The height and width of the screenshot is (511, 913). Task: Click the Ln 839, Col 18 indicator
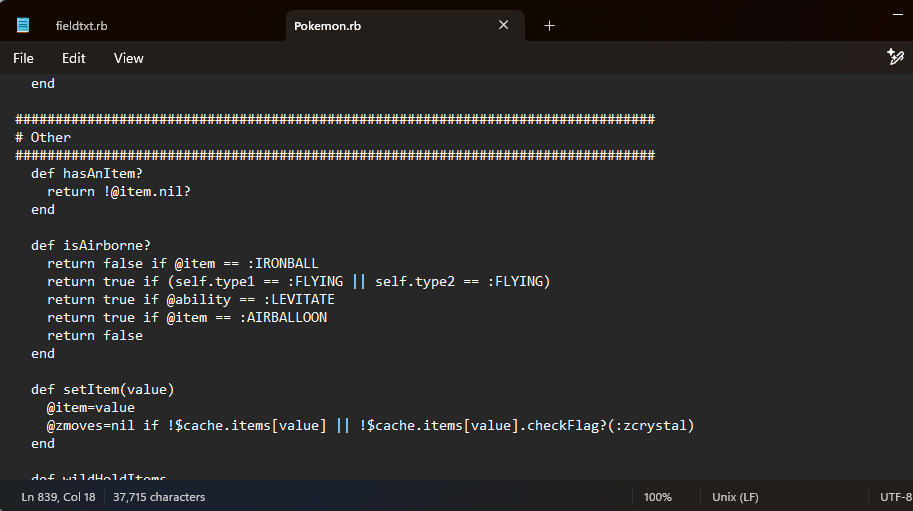58,497
